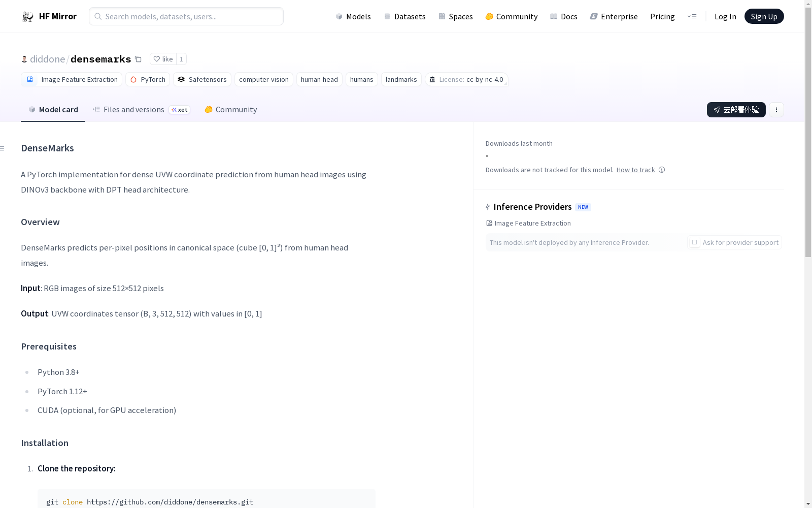The image size is (812, 508).
Task: Click the Installation heading
Action: [45, 443]
